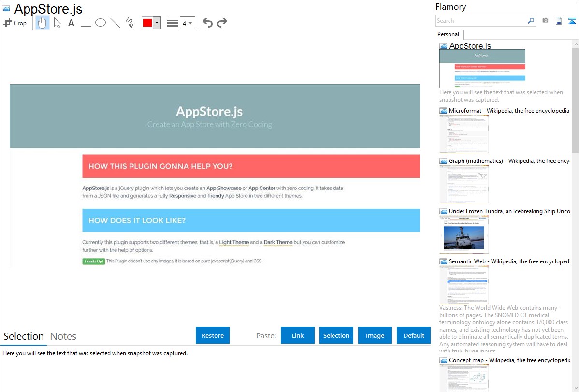This screenshot has width=579, height=392.
Task: Select the 'Graph (mathematics) - Wikipedia' title
Action: pos(509,161)
